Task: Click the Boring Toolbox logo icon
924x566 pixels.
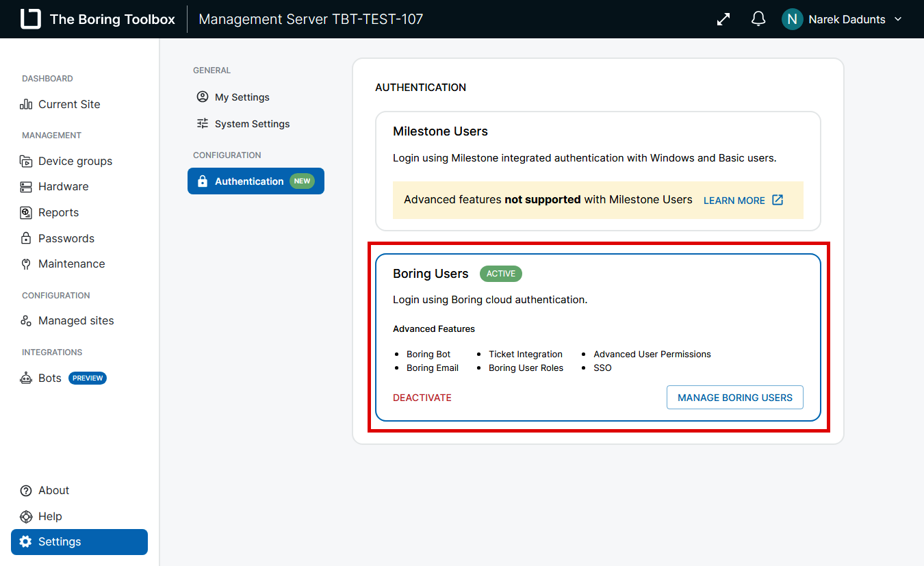Action: 31,19
